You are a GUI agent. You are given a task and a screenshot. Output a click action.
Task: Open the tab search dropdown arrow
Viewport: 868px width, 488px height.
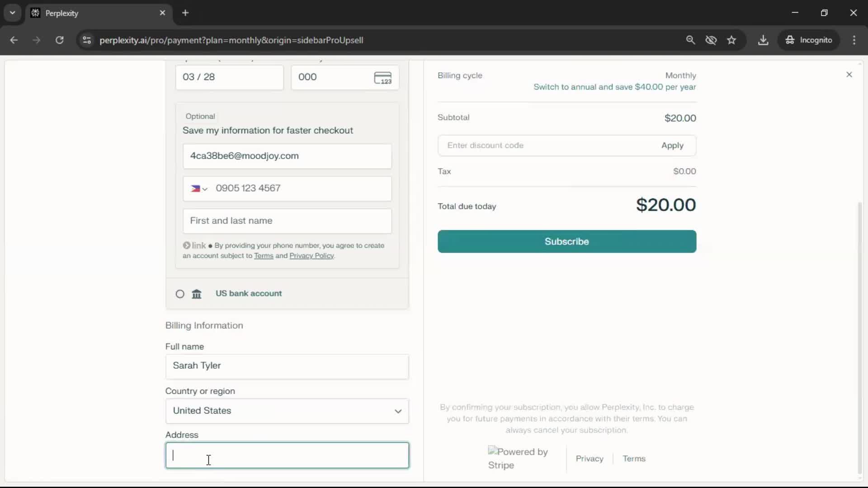(12, 13)
